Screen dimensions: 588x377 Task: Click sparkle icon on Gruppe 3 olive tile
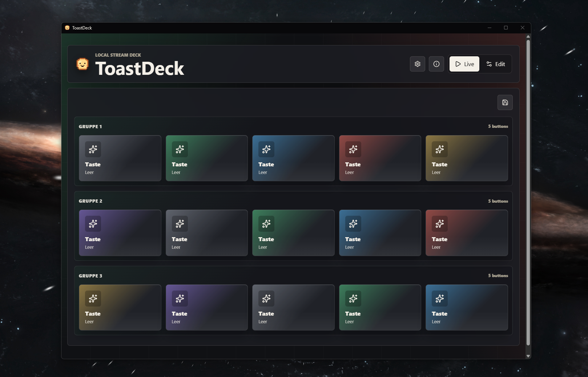point(93,299)
